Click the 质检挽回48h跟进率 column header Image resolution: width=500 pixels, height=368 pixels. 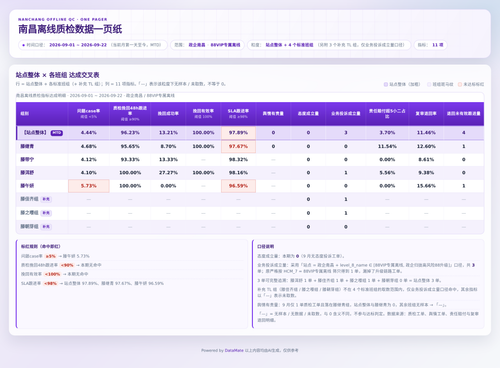(130, 113)
